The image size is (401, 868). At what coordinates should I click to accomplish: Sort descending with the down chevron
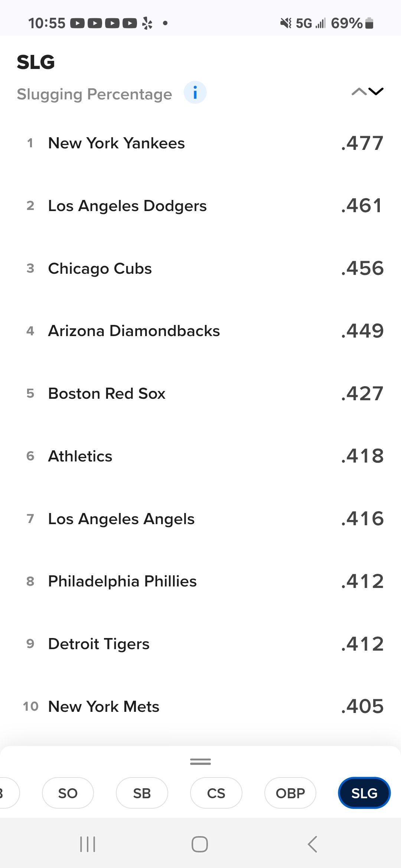(376, 92)
